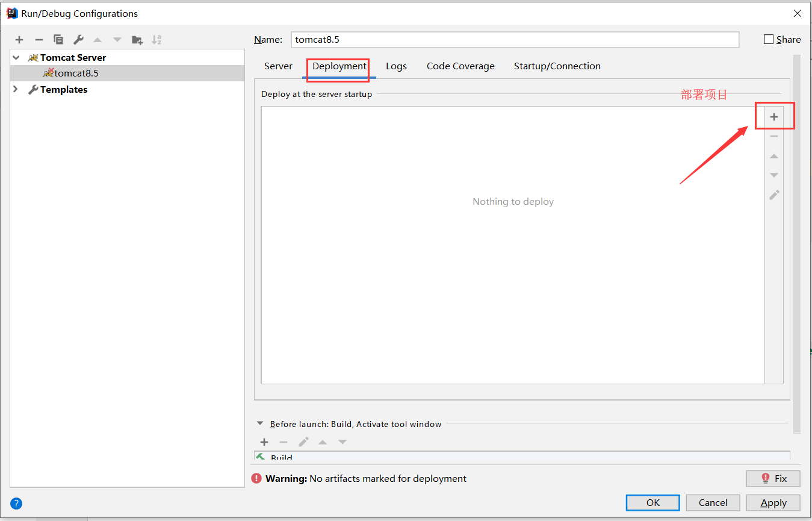Apply the configuration changes
Image resolution: width=812 pixels, height=521 pixels.
773,502
